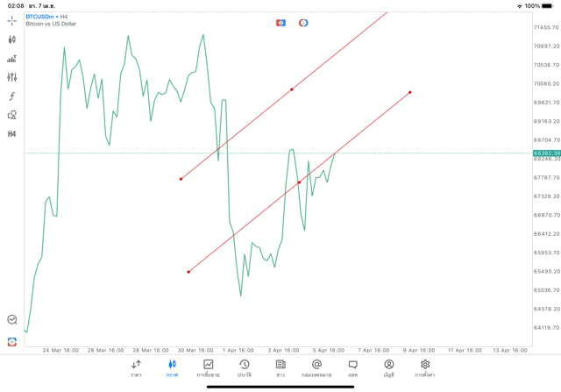Toggle the blue-red one-click trading icon at top

pos(280,23)
